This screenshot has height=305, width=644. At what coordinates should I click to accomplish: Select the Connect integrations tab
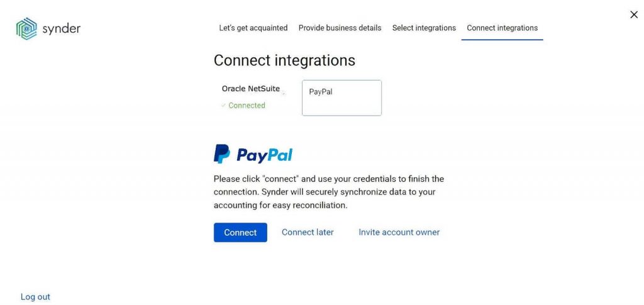(502, 28)
